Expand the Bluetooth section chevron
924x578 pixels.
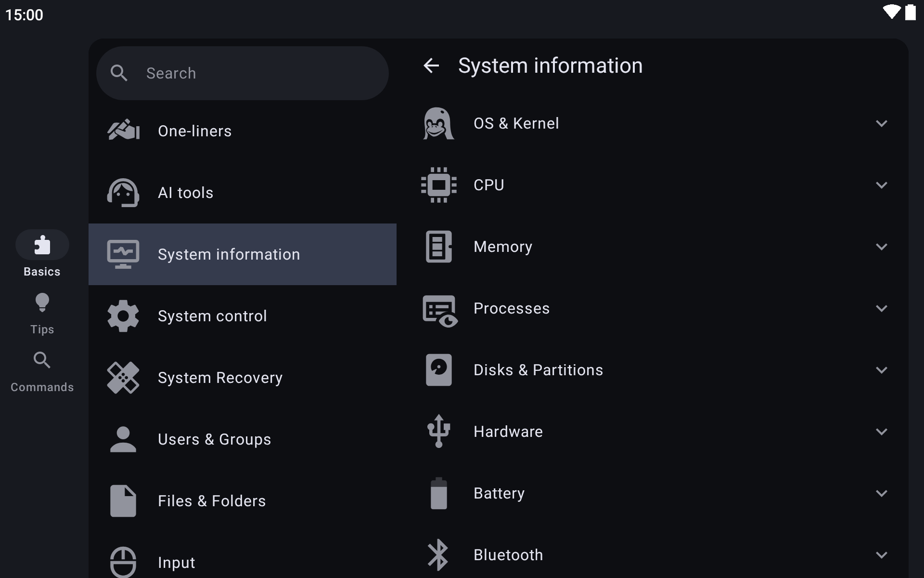click(x=882, y=555)
